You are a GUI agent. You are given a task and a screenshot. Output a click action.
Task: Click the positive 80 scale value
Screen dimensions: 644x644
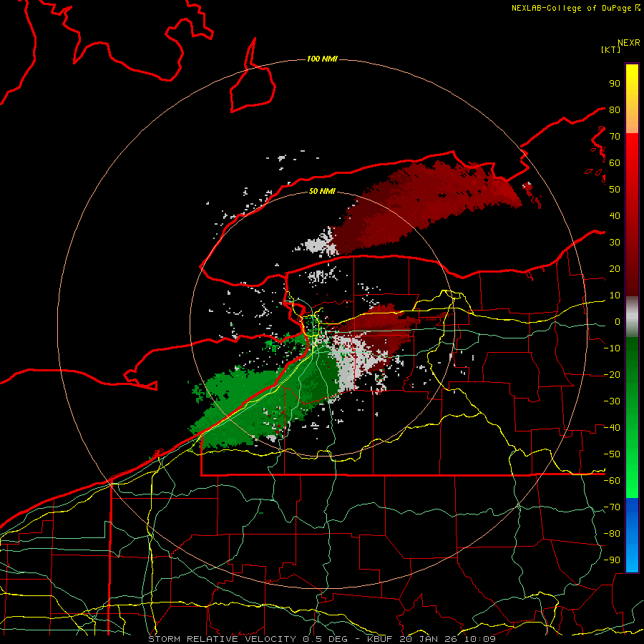pyautogui.click(x=615, y=109)
